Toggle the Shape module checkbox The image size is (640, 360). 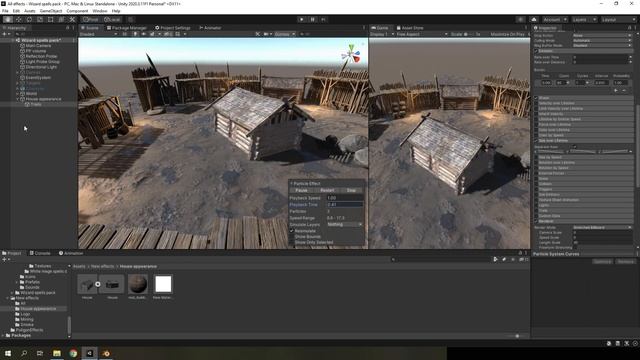[536, 98]
